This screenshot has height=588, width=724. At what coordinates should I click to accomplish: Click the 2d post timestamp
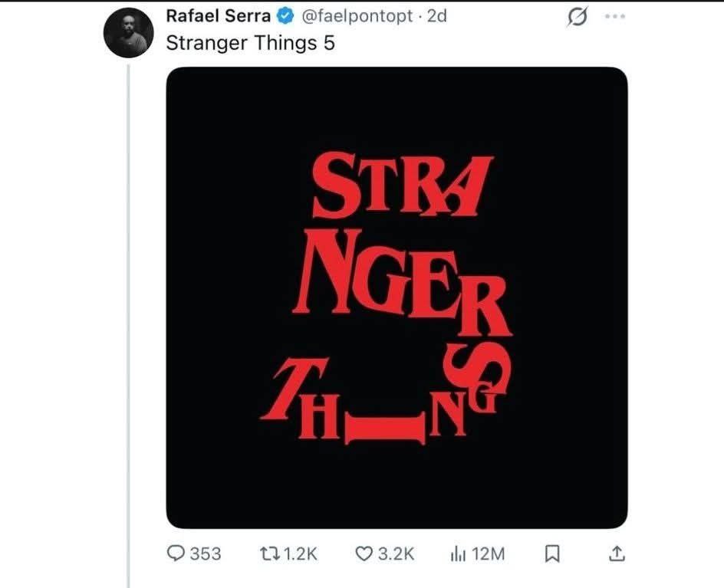436,16
